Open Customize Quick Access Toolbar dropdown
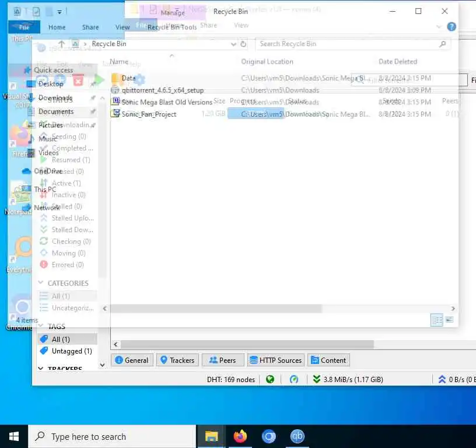 pos(60,12)
